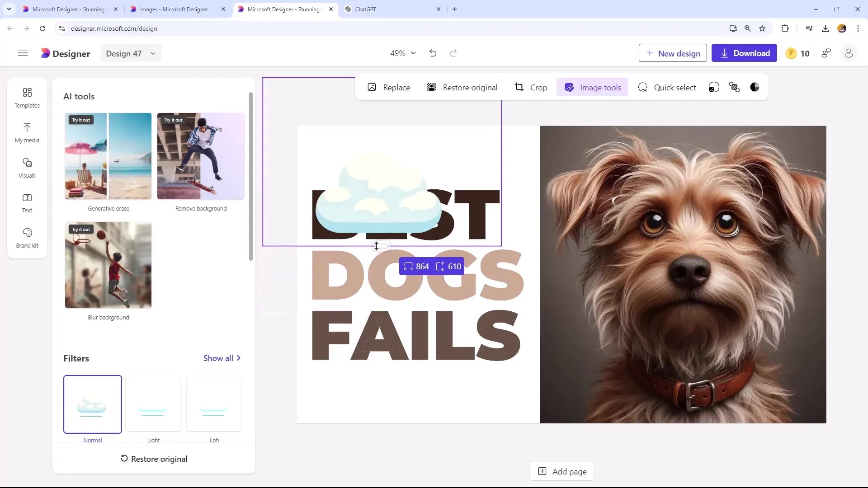Click the brightness/contrast adjustment icon

click(x=755, y=88)
